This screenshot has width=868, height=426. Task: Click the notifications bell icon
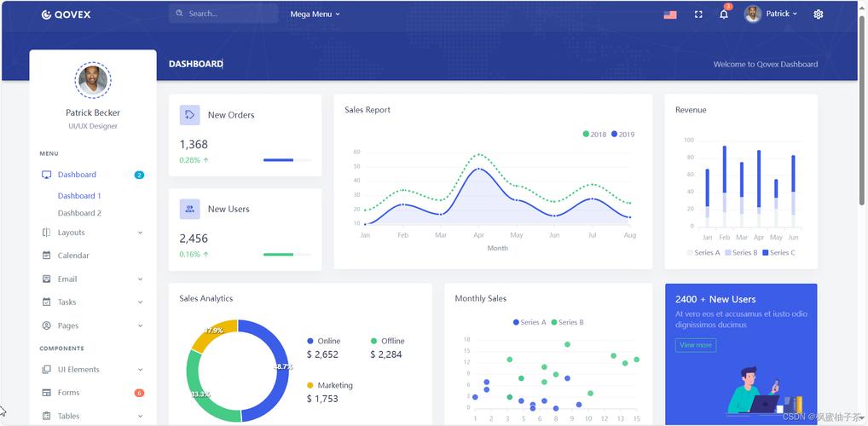click(x=723, y=14)
